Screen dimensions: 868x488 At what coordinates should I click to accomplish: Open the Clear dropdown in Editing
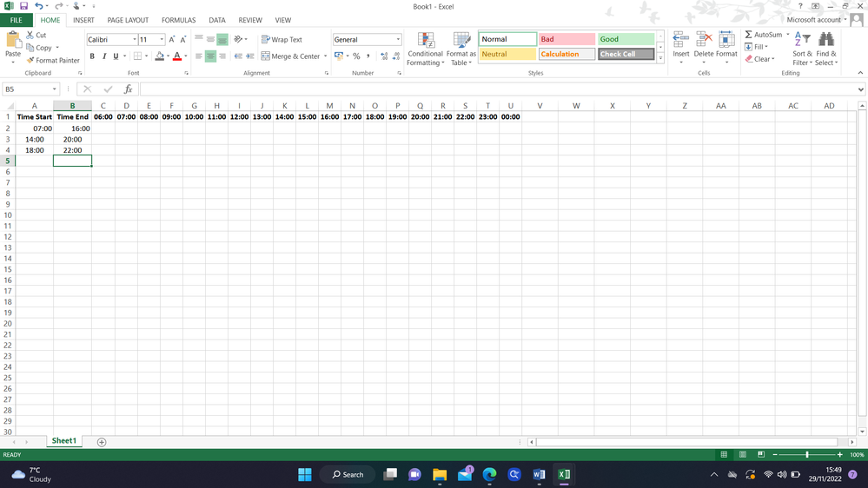759,59
